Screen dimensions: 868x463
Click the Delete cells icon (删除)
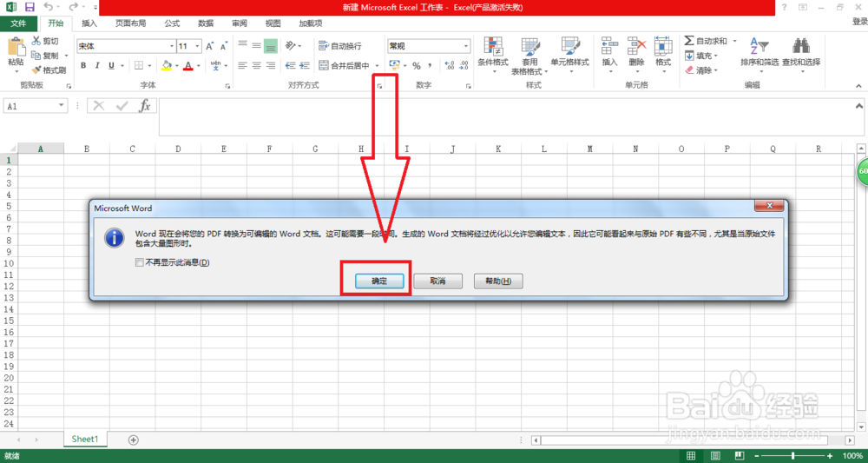tap(636, 47)
